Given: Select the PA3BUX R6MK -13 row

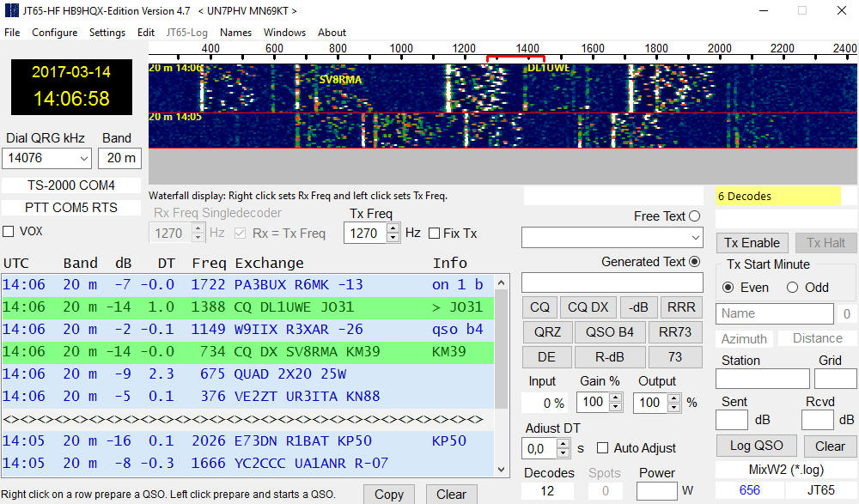Looking at the screenshot, I should [247, 285].
